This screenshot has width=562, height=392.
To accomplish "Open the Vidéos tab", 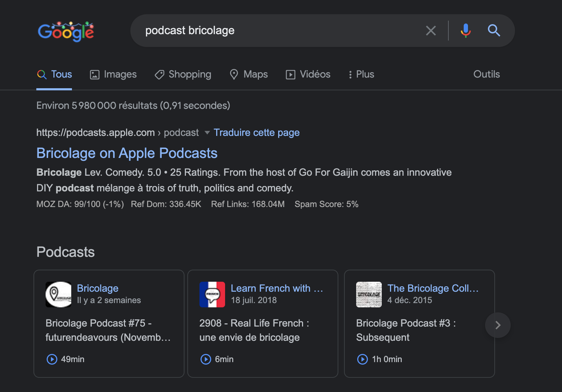I will [308, 74].
